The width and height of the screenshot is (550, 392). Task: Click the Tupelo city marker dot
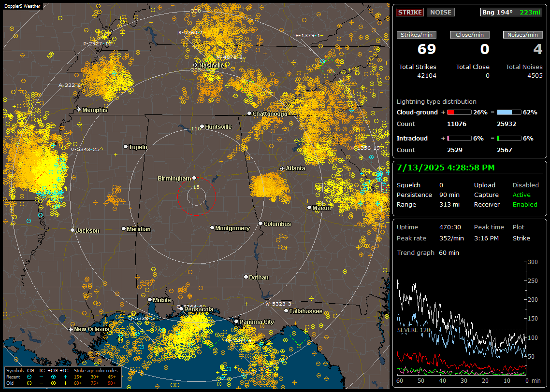[126, 146]
